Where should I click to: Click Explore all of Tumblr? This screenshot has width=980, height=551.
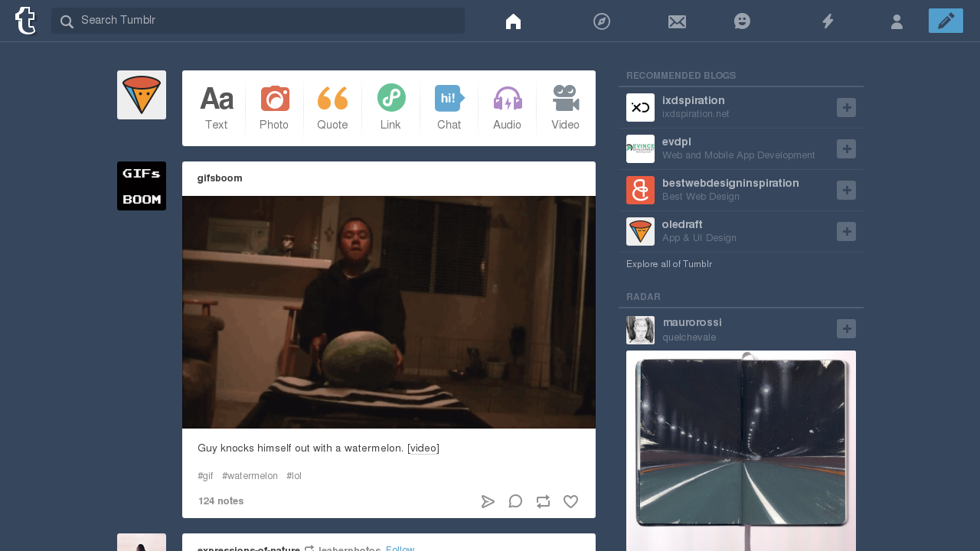(669, 264)
